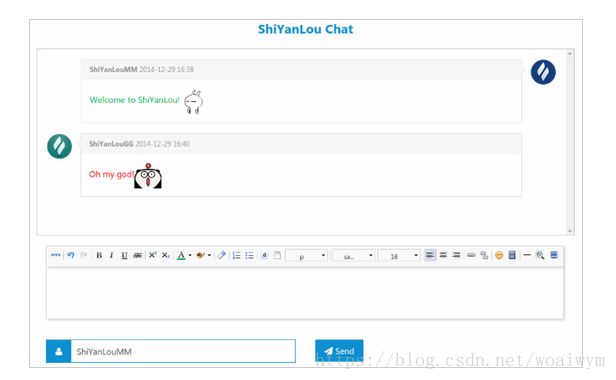Click ShiYanLouGG's teal avatar
616x380 pixels.
pyautogui.click(x=59, y=146)
